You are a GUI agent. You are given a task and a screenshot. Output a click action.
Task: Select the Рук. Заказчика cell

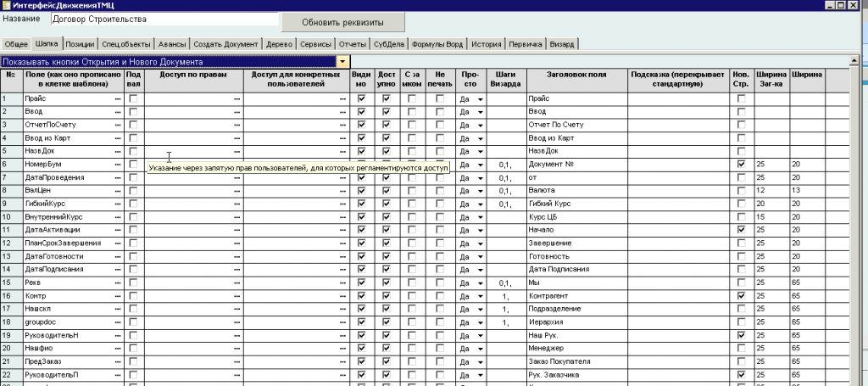pos(576,375)
